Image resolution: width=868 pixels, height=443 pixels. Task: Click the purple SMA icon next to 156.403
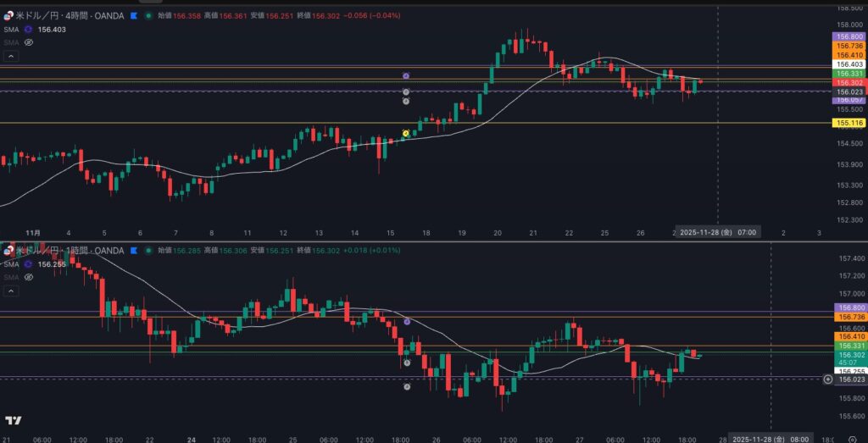[x=29, y=29]
